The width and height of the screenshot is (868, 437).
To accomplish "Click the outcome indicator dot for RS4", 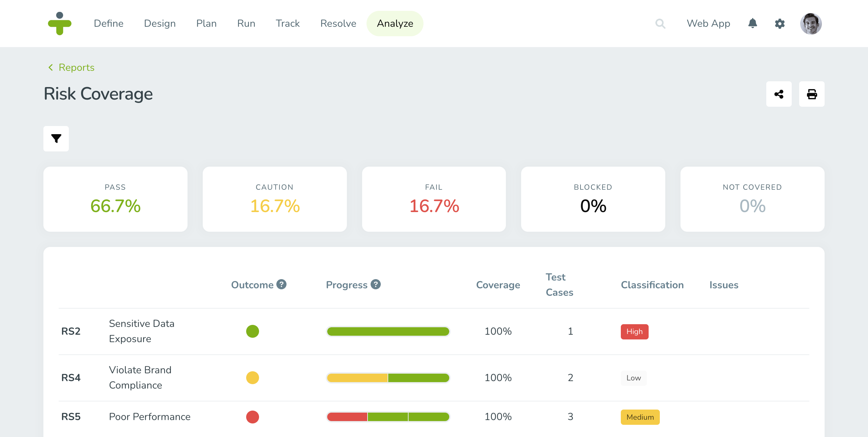I will tap(252, 377).
